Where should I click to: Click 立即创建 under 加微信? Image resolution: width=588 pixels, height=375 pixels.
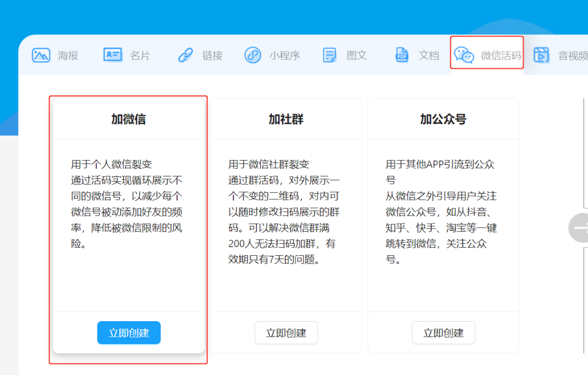pyautogui.click(x=128, y=333)
